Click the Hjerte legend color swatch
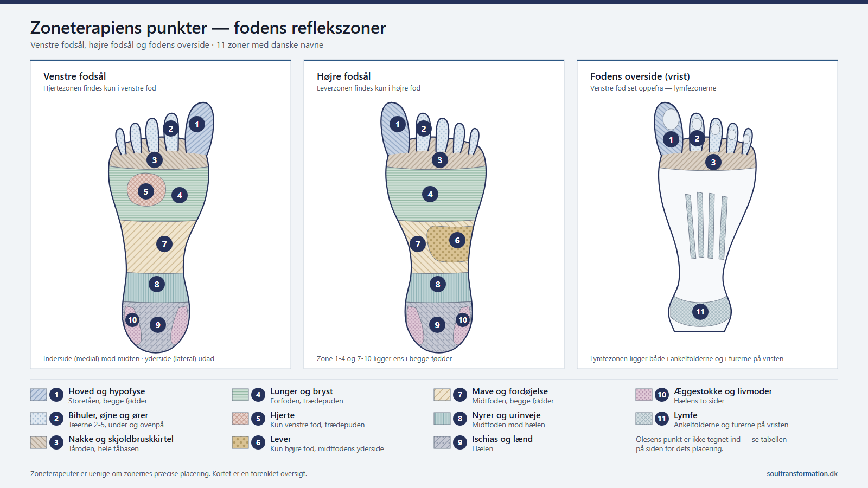The height and width of the screenshot is (488, 868). point(240,419)
